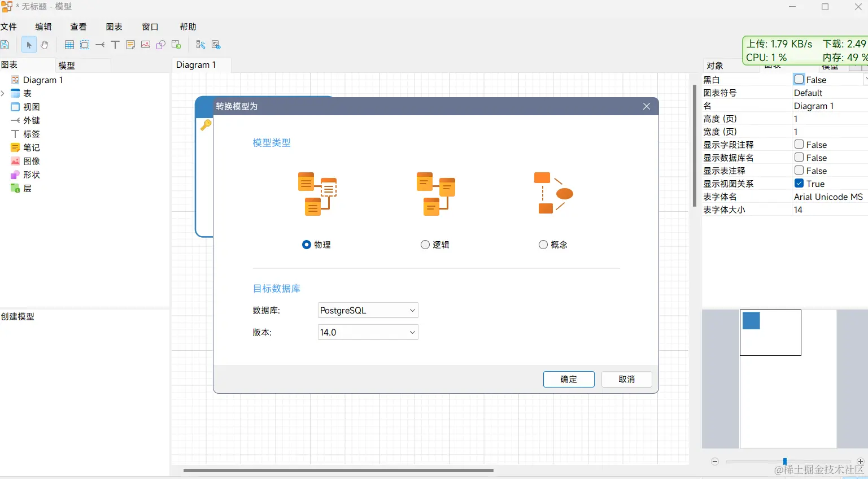Select the pointer selection tool
868x479 pixels.
click(x=29, y=45)
